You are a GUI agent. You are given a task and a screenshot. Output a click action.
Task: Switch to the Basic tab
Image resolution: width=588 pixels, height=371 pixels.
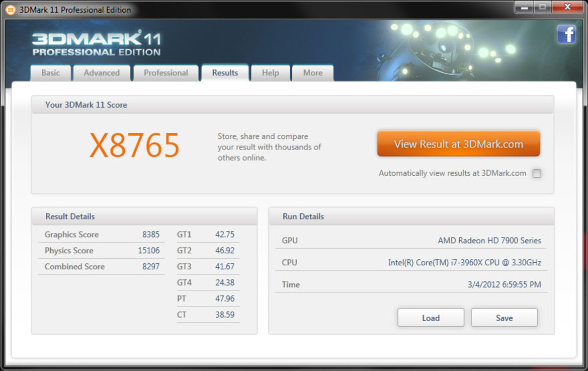[x=50, y=73]
